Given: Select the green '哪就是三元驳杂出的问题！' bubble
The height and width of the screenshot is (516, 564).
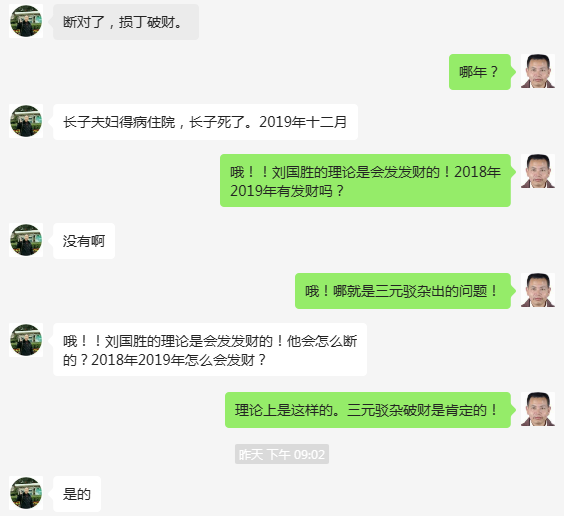Looking at the screenshot, I should pyautogui.click(x=403, y=291).
